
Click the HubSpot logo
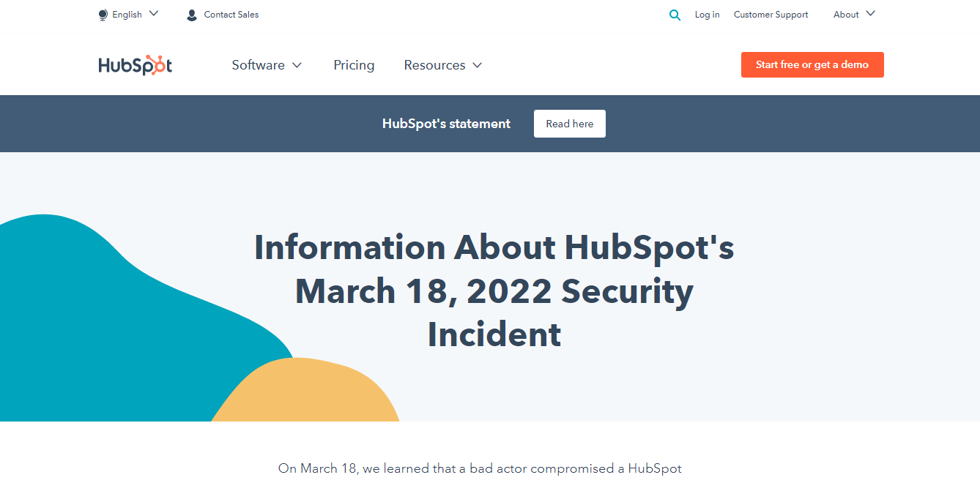(x=136, y=65)
